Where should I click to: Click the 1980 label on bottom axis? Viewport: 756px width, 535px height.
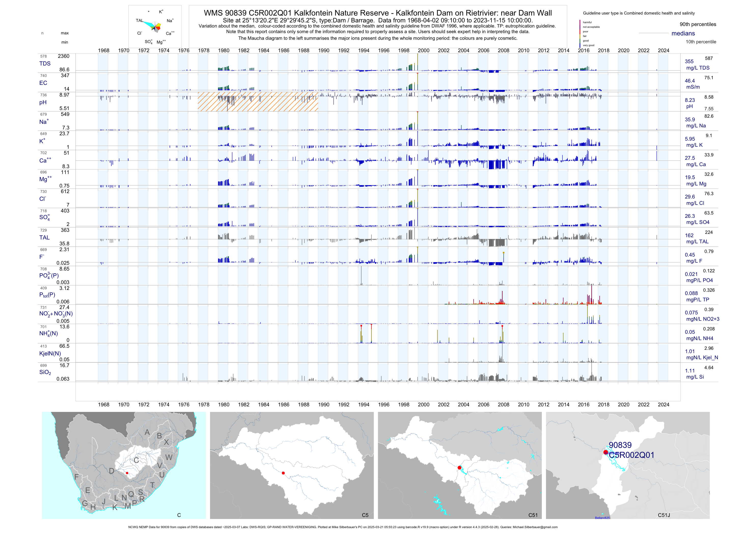(224, 405)
